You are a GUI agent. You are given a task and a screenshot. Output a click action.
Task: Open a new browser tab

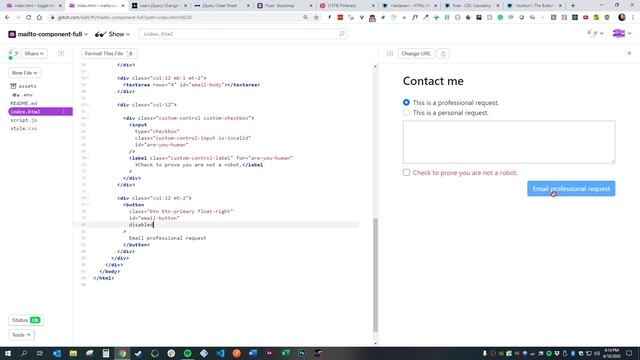coord(573,6)
